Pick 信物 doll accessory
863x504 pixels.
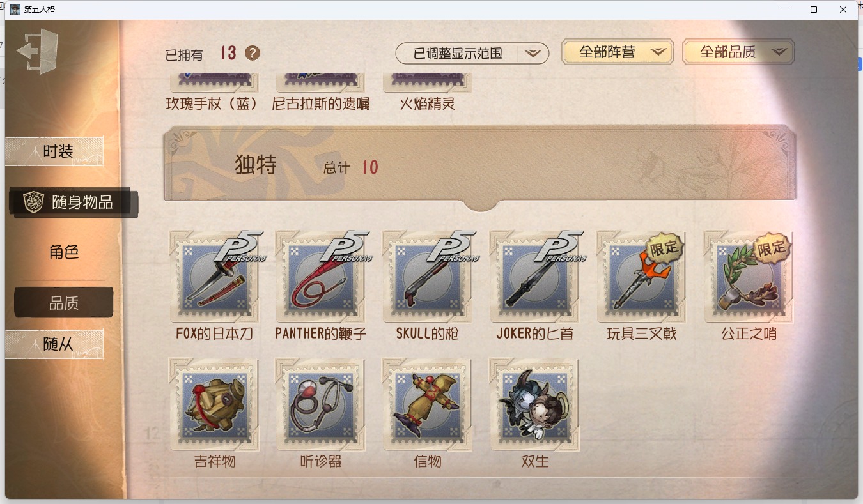pos(428,404)
